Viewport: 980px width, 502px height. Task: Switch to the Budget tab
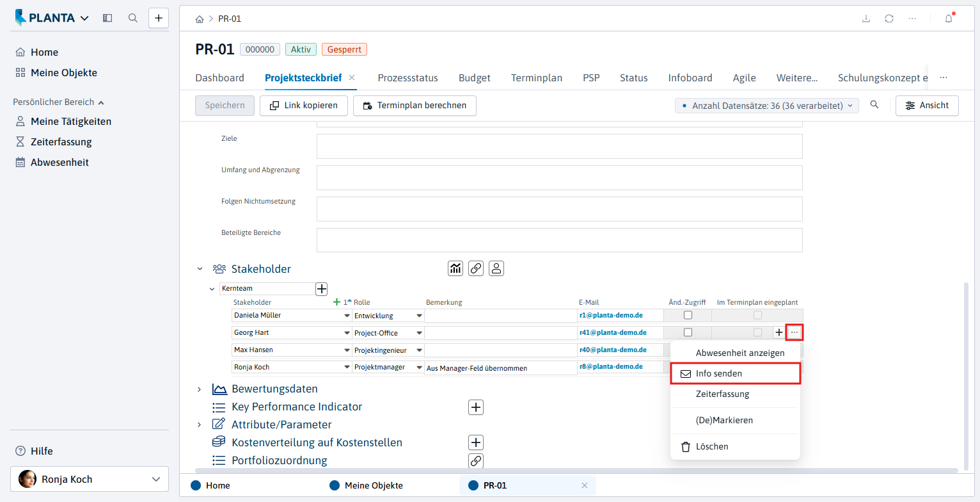(475, 77)
